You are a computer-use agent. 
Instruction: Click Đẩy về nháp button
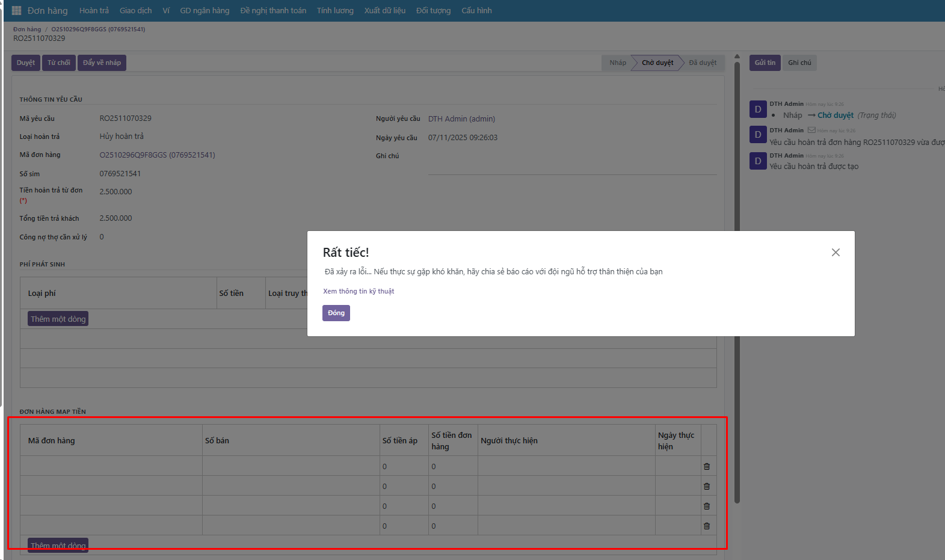(x=102, y=63)
